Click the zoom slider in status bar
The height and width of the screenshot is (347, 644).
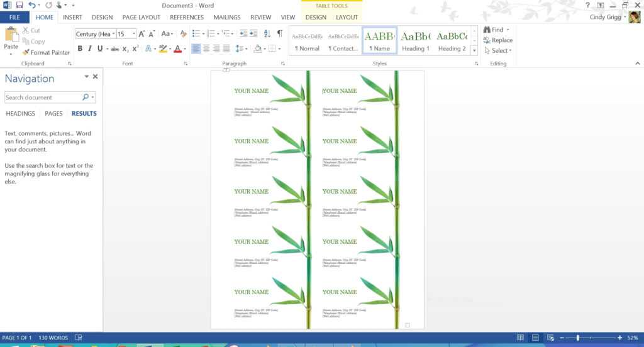click(578, 338)
